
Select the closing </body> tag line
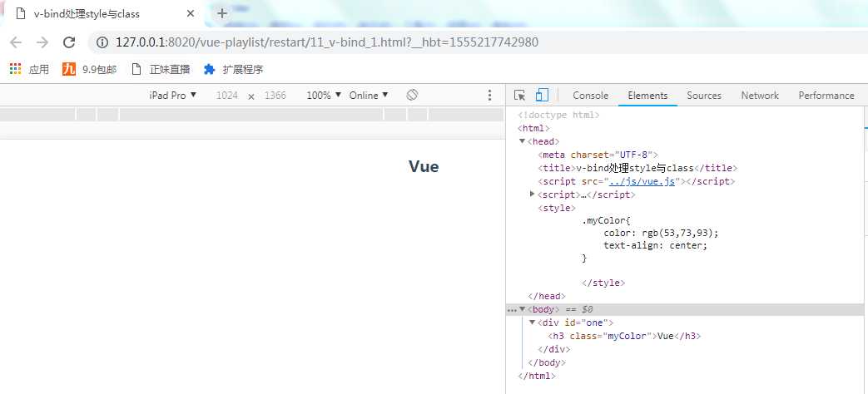(547, 362)
